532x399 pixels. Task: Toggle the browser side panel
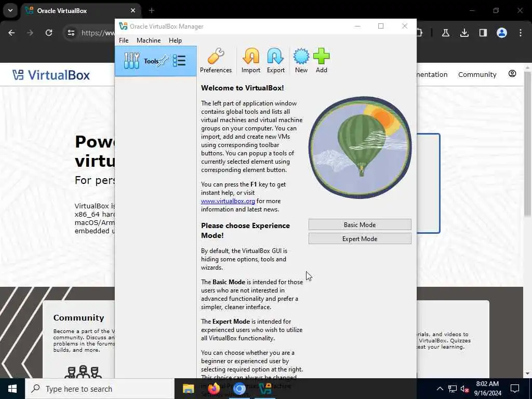(x=483, y=33)
